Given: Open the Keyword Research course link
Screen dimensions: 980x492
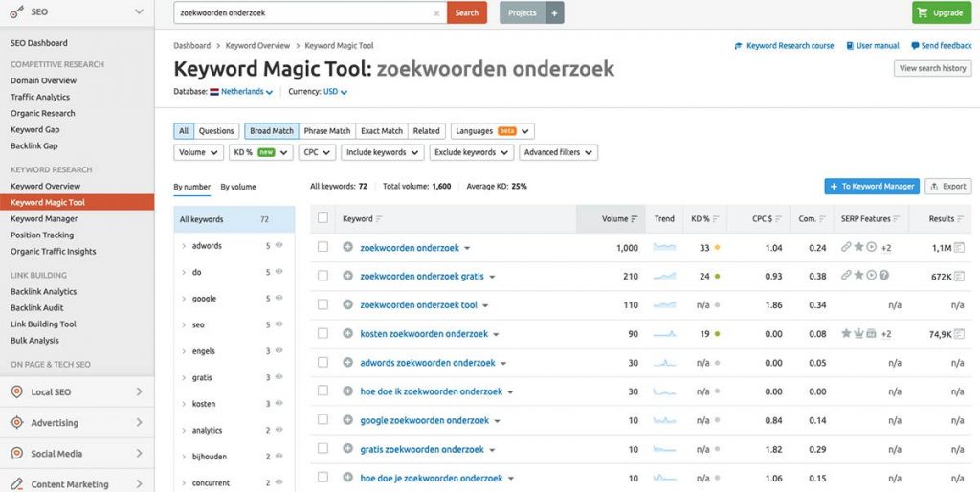Looking at the screenshot, I should 785,46.
